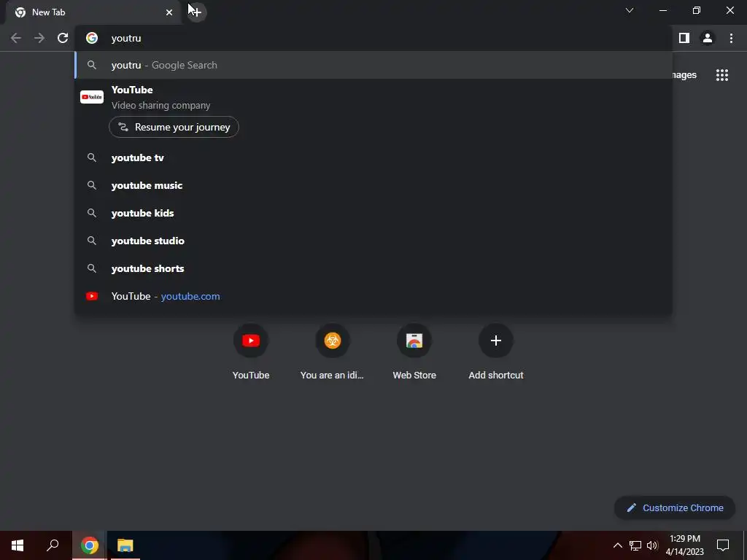Click the YouTube logo thumbnail in suggestions
The height and width of the screenshot is (560, 747).
click(x=92, y=97)
